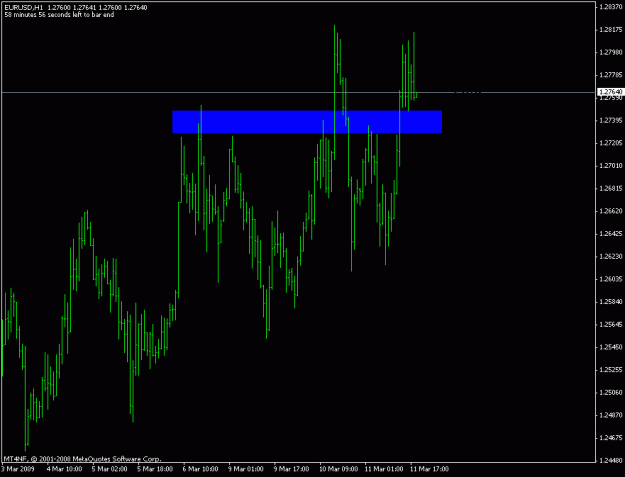Screen dimensions: 625x477
Task: Click the '10 Mar 09:00' time axis label
Action: point(339,469)
